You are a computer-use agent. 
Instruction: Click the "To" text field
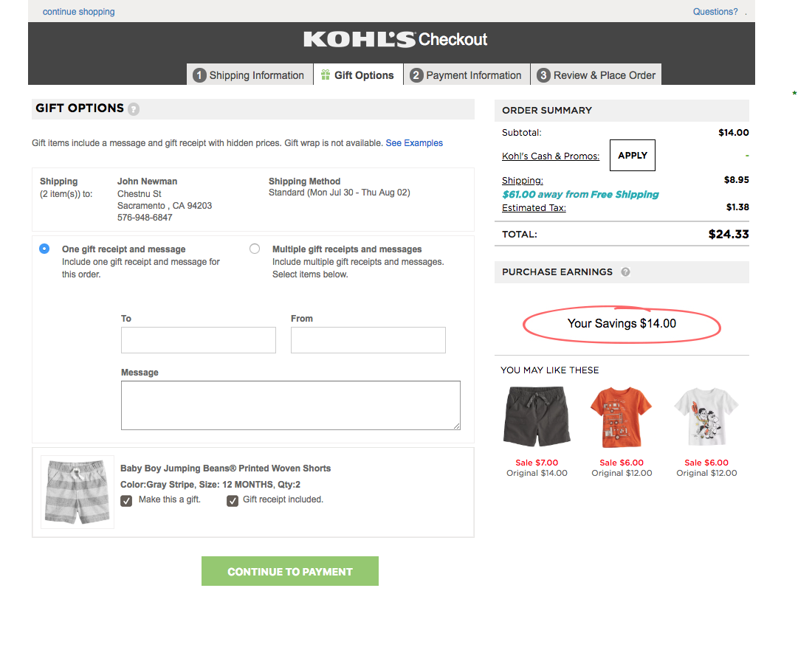click(198, 340)
